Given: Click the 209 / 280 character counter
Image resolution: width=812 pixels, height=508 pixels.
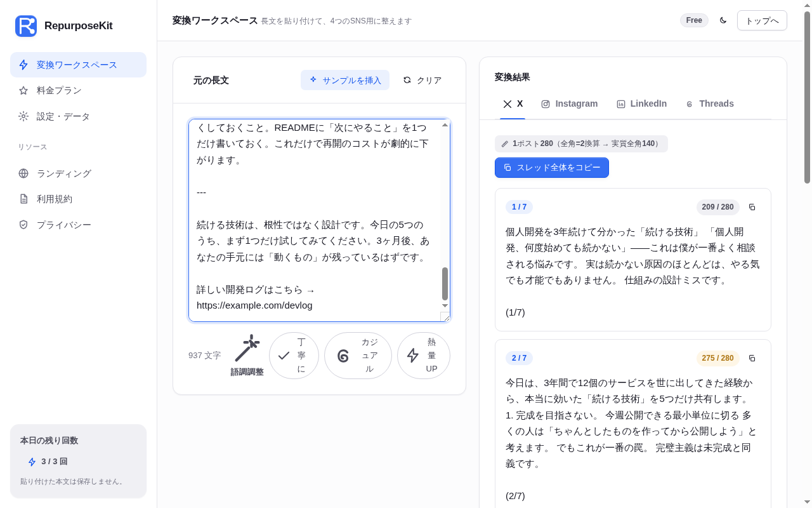Looking at the screenshot, I should pos(717,207).
